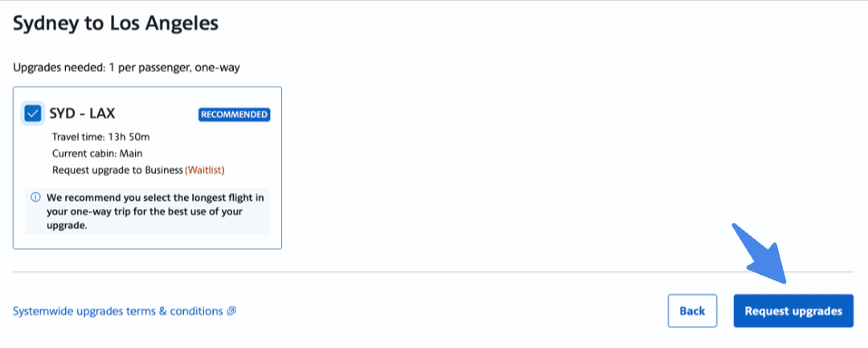Click the Request upgrade to Business text
The image size is (868, 348).
(x=117, y=170)
